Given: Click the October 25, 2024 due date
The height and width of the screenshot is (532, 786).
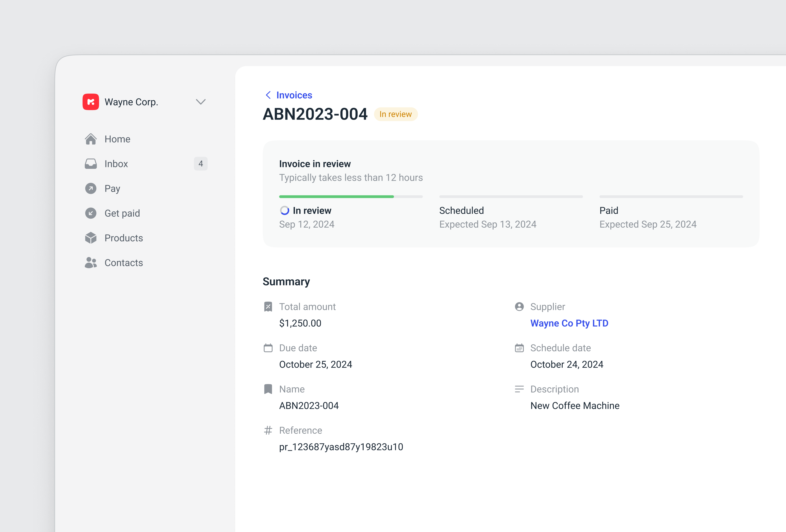Looking at the screenshot, I should (316, 364).
